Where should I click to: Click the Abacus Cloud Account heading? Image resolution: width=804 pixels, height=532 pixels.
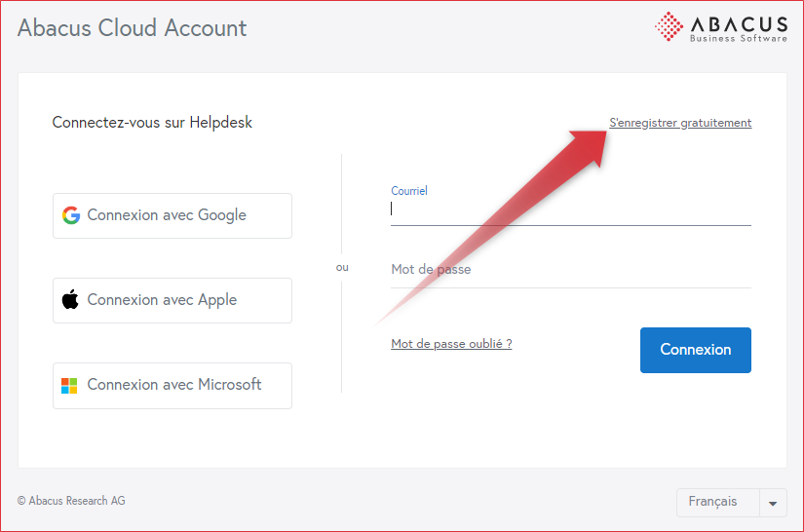click(x=133, y=28)
